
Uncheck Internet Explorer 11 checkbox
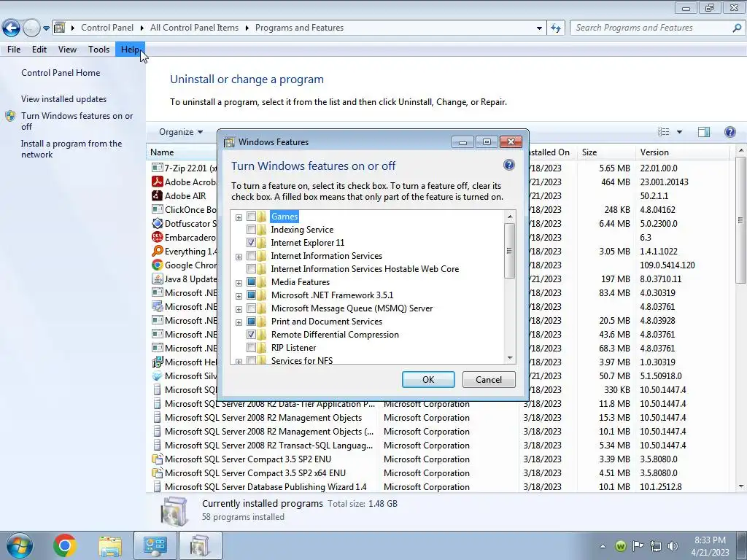251,242
